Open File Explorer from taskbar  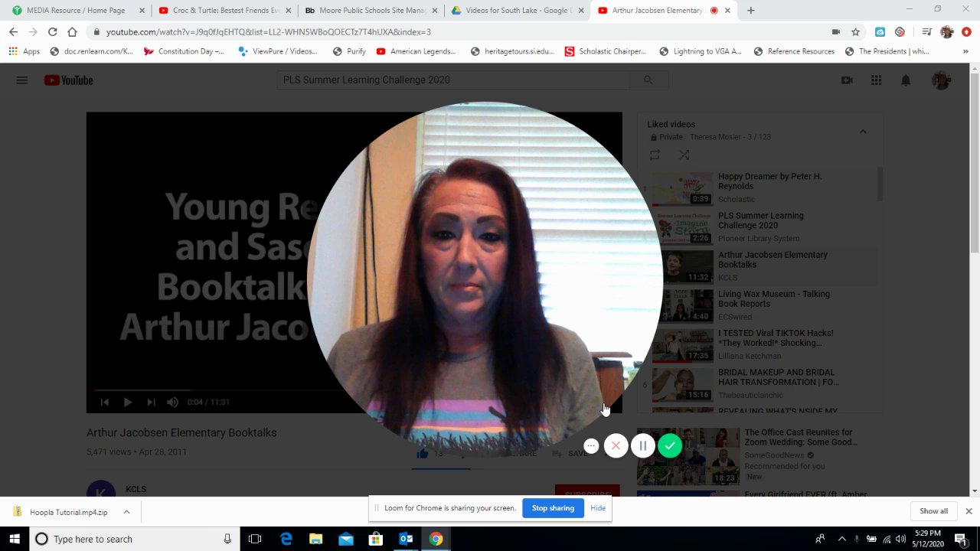[x=315, y=539]
